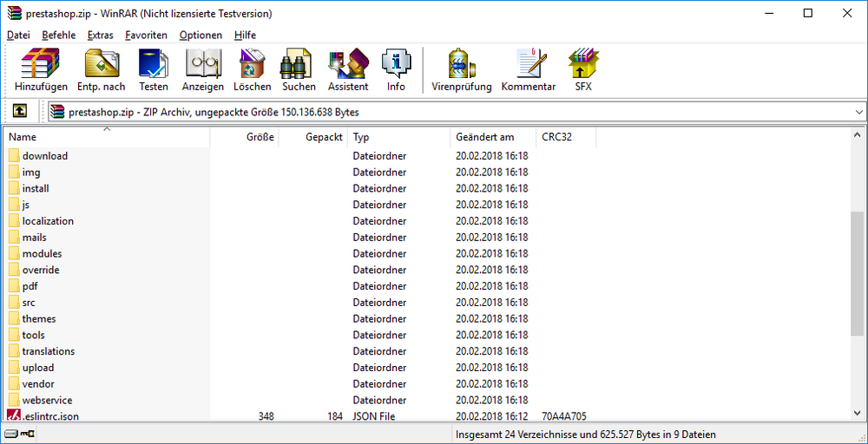The width and height of the screenshot is (868, 444).
Task: Click the scrollbar down arrow
Action: [x=857, y=413]
